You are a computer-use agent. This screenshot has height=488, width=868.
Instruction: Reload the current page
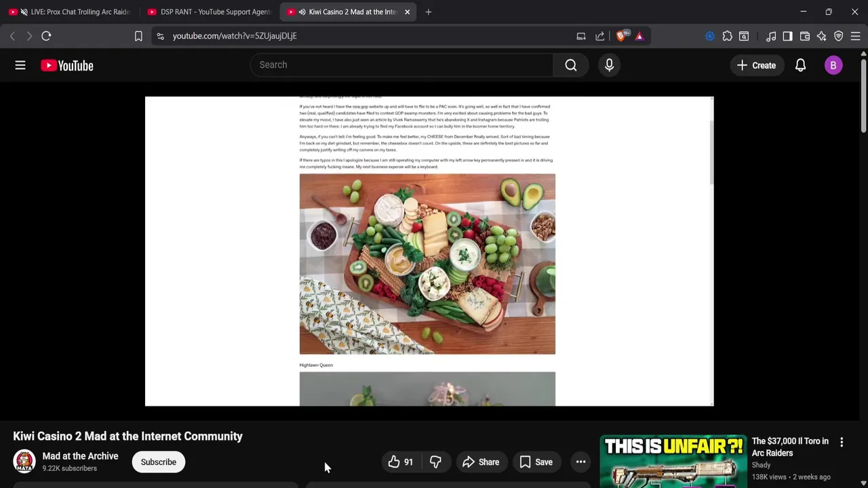[x=46, y=36]
